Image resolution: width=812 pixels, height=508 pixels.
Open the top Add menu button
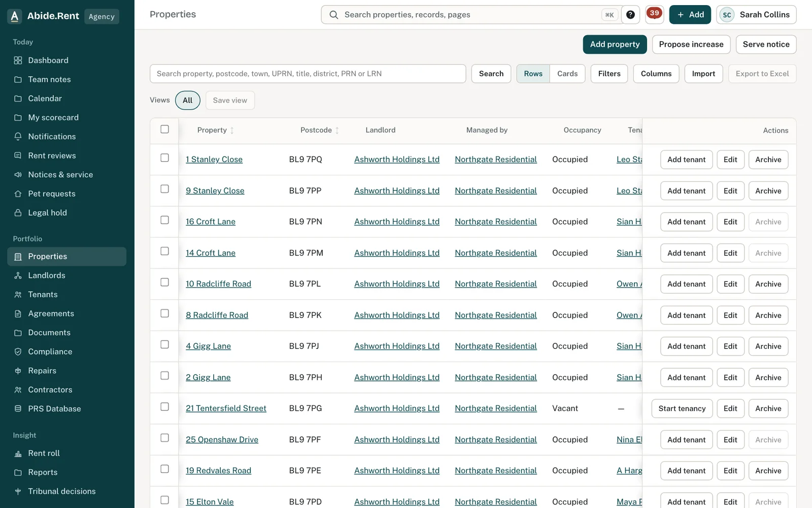690,15
